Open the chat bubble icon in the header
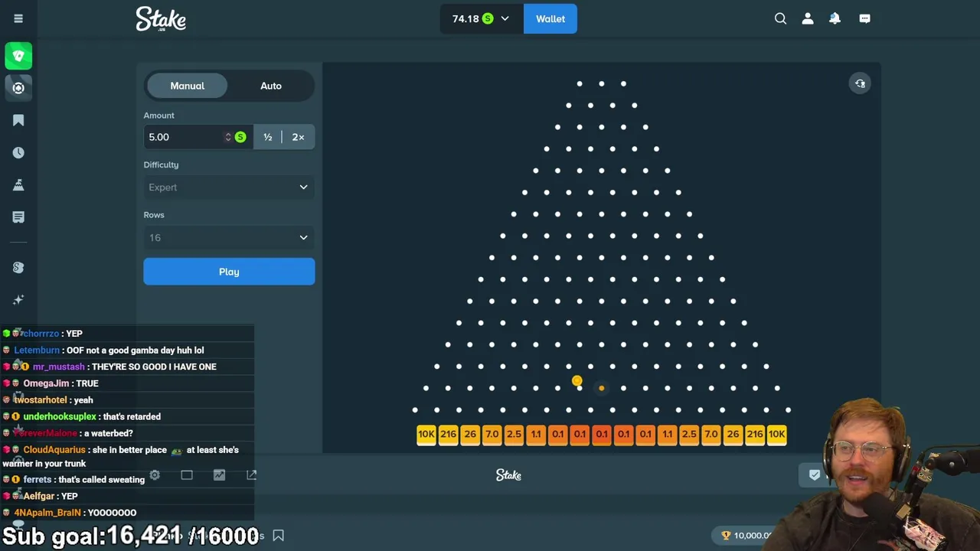This screenshot has width=980, height=551. [864, 18]
